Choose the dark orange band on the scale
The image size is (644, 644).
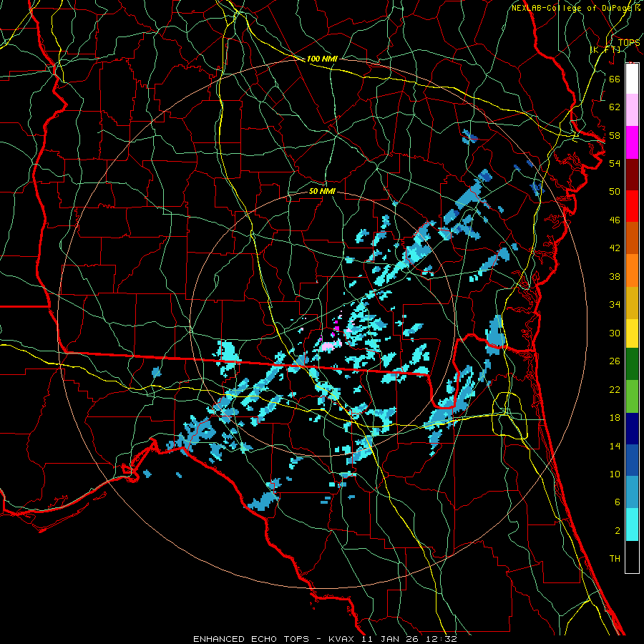632,238
